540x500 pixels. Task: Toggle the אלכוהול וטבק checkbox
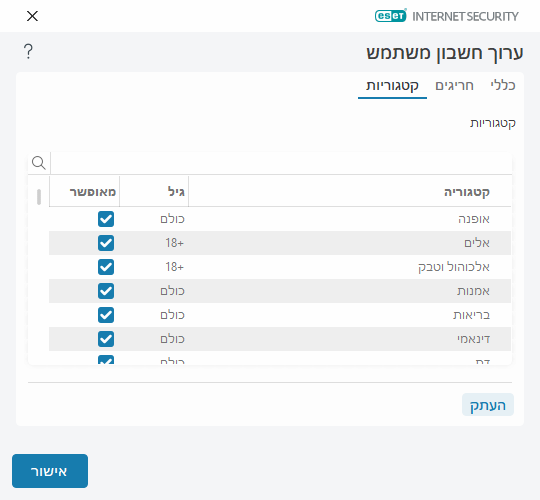tap(106, 267)
